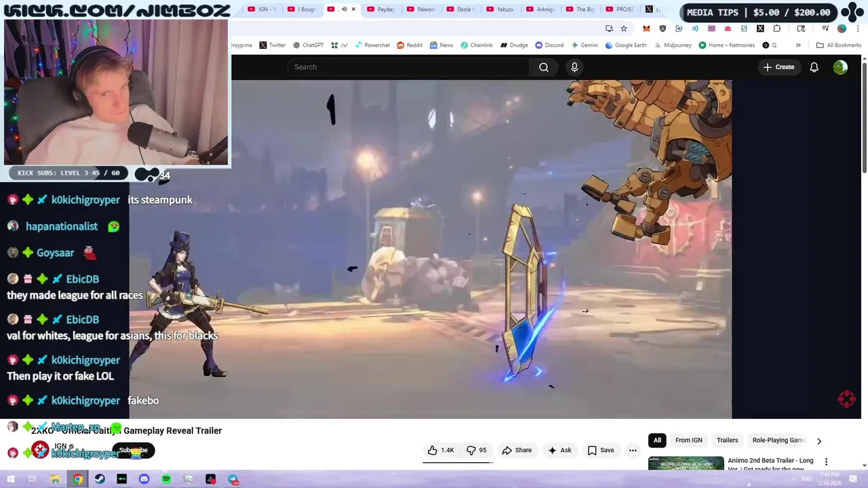Open the Aniimo 2nd Beta Trailer thumbnail
The image size is (868, 488).
[686, 464]
